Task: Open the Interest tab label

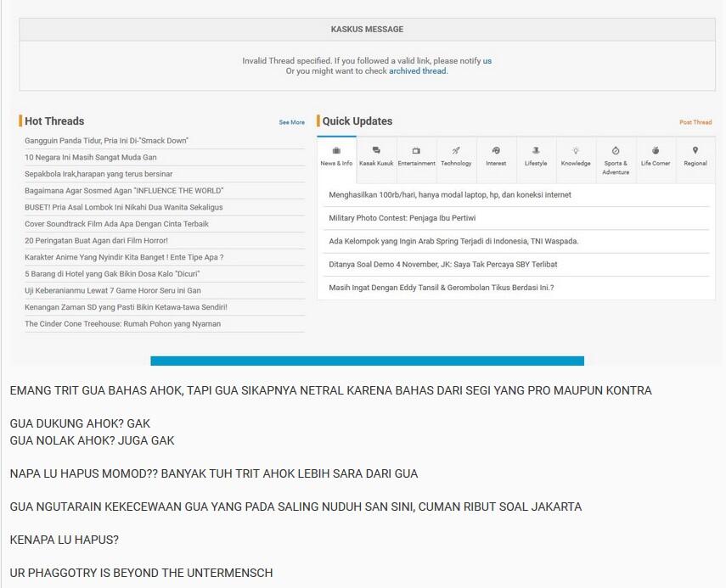Action: (496, 163)
